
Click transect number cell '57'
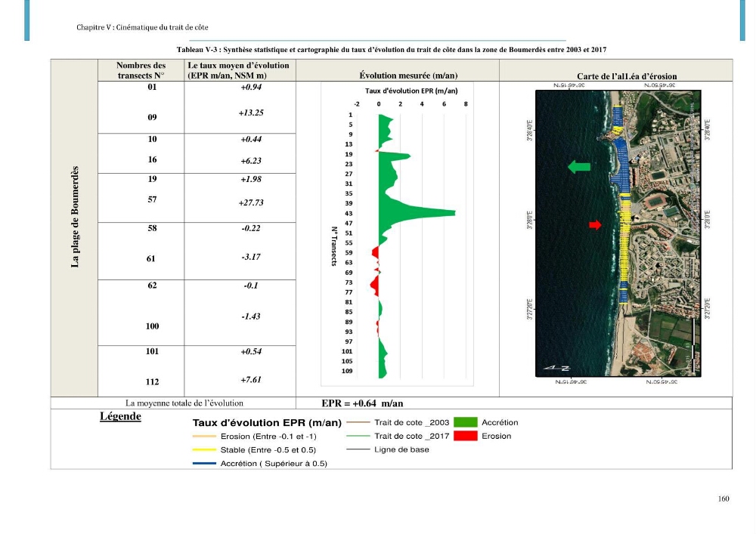(x=153, y=200)
